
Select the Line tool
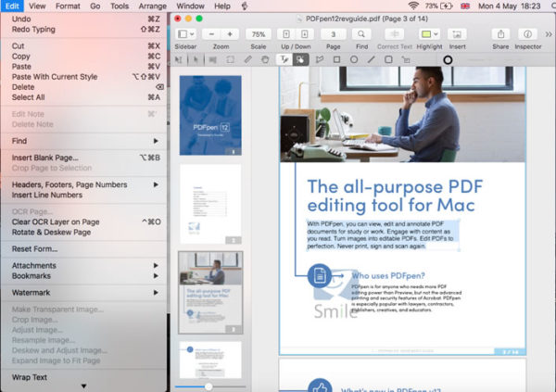click(371, 59)
